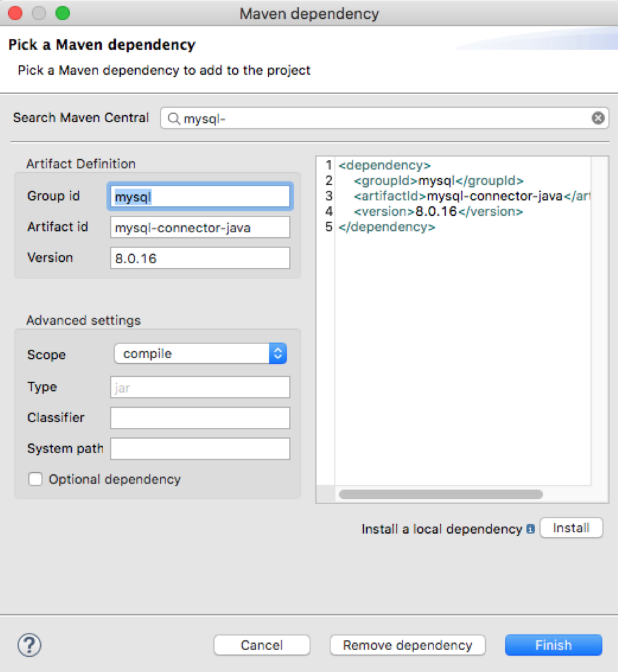Click the <version>8.0.16 line in preview
The width and height of the screenshot is (618, 672).
tap(439, 211)
